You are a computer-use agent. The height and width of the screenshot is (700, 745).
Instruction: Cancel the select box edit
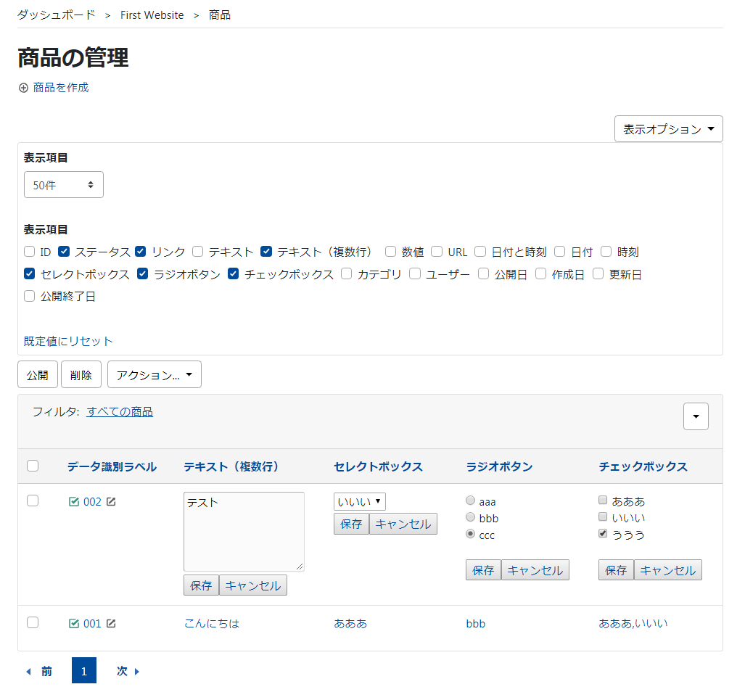click(403, 524)
